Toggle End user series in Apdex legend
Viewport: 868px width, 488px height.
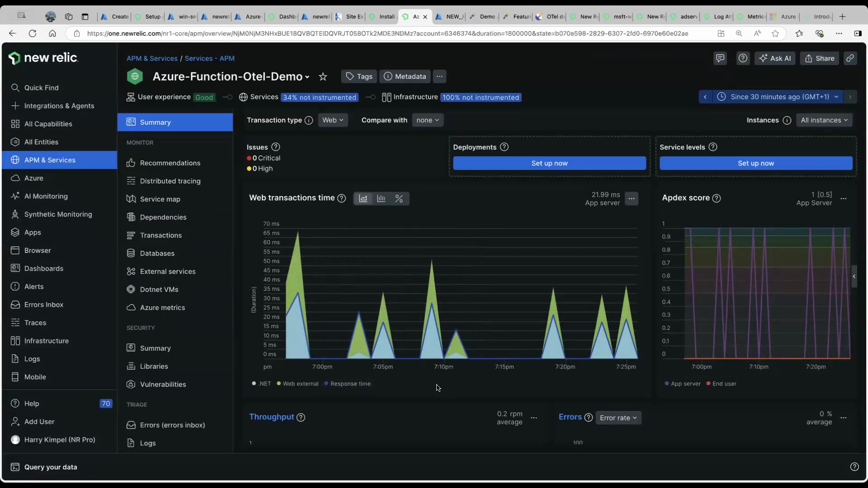click(721, 384)
